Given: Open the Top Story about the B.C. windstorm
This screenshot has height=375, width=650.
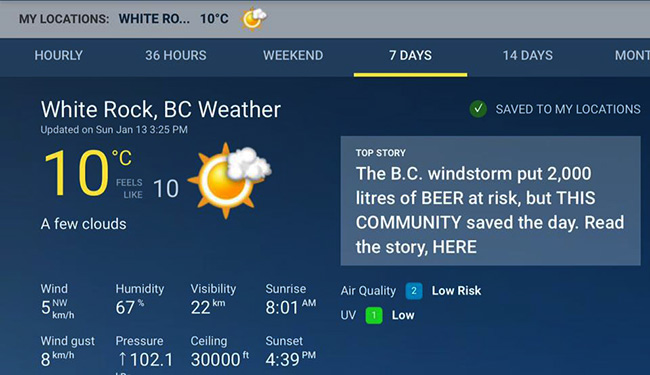Looking at the screenshot, I should tap(490, 201).
